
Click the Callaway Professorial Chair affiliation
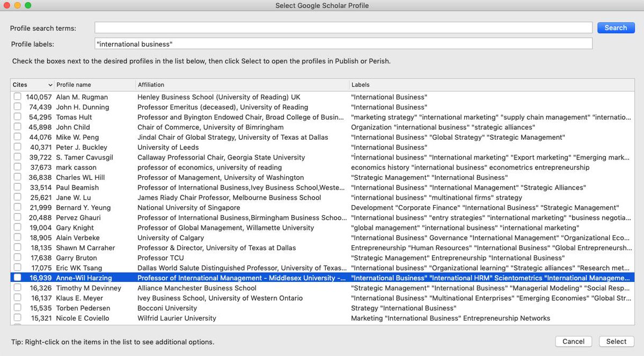[221, 157]
